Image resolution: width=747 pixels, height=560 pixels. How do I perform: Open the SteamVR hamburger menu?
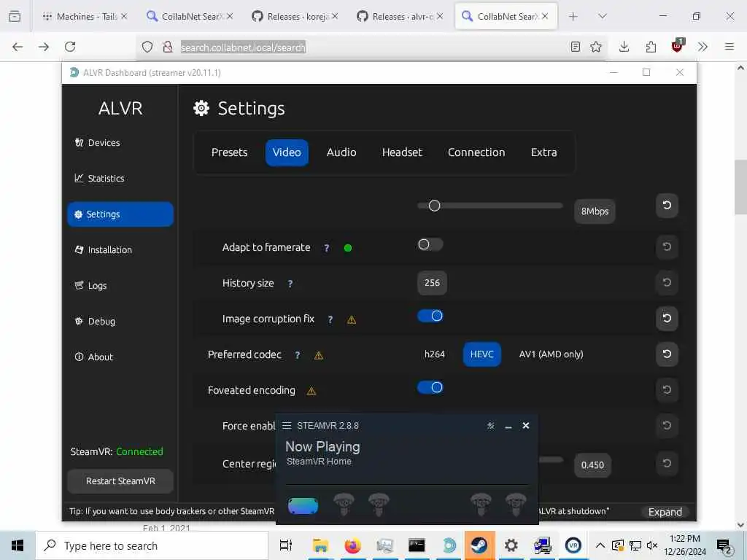[286, 425]
